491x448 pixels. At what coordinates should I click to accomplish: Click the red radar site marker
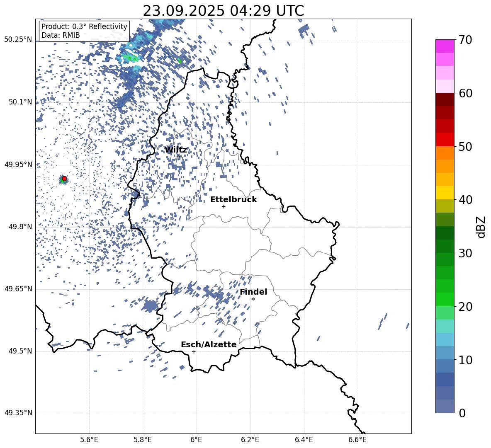coord(64,178)
